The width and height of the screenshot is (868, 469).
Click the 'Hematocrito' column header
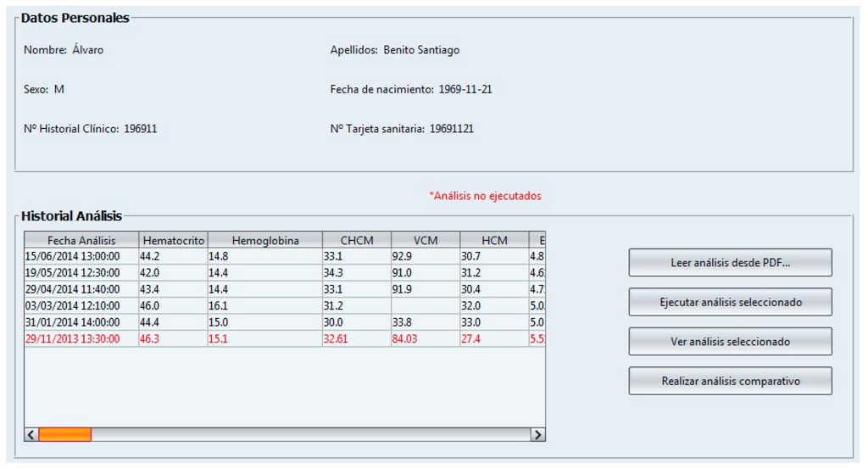coord(173,240)
